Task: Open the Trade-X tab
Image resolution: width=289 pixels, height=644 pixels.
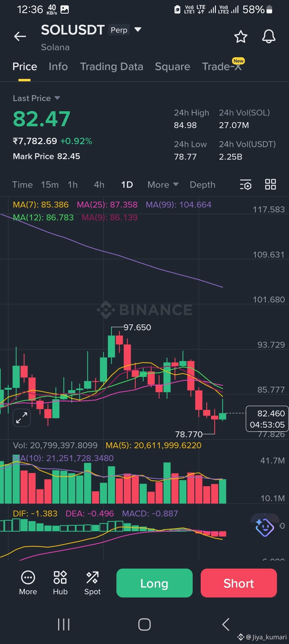Action: [x=222, y=67]
